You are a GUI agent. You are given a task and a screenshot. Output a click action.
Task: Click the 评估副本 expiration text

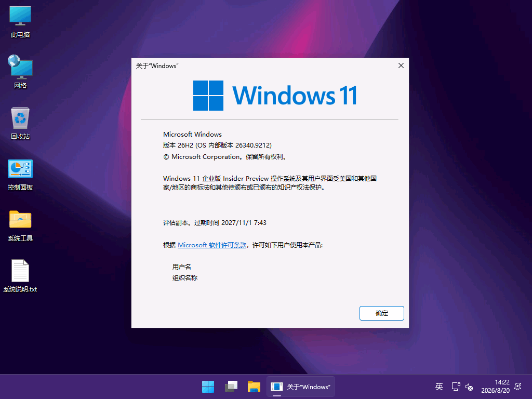click(215, 222)
